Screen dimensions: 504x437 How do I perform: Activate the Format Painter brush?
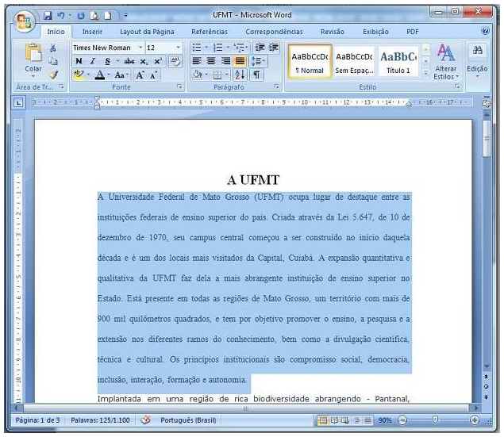tap(53, 75)
